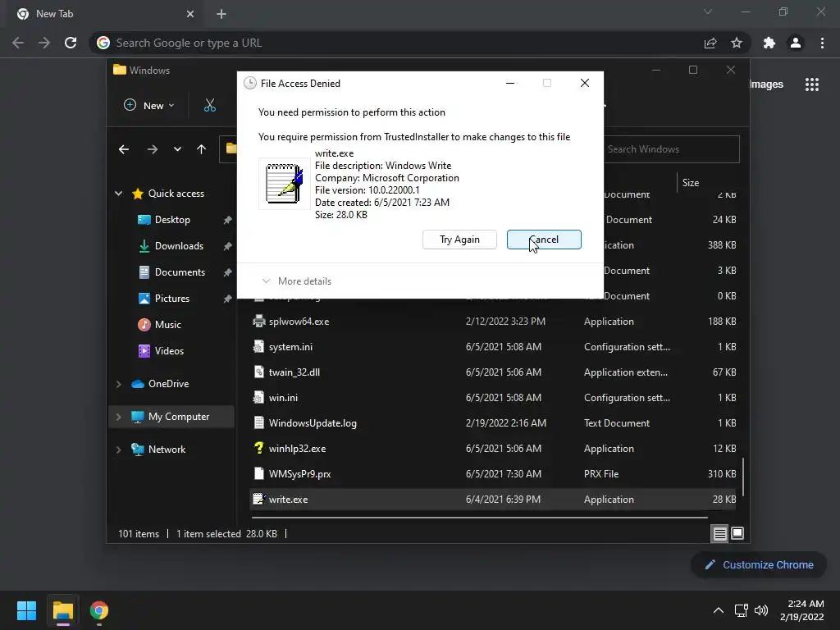
Task: Go forward in File Explorer navigation
Action: (152, 149)
